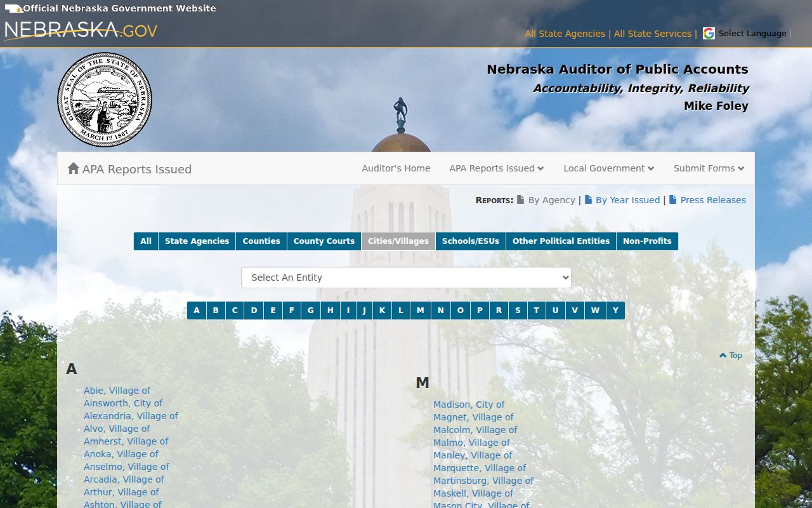Open Madison, City of

point(469,404)
